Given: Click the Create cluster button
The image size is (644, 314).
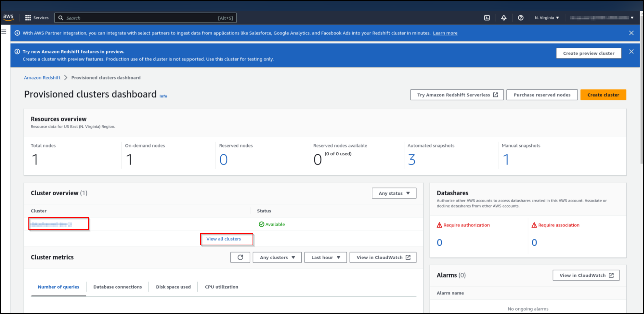Looking at the screenshot, I should point(603,95).
